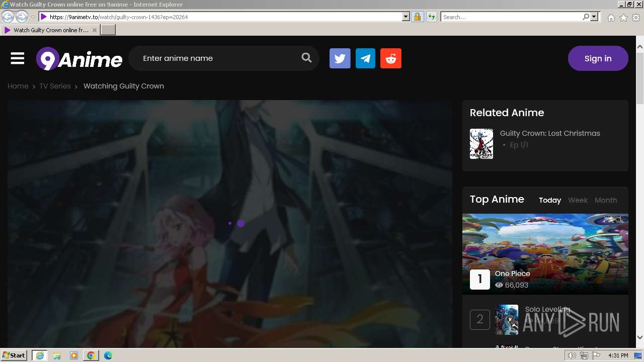Open Microsoft Edge from the taskbar

[108, 355]
